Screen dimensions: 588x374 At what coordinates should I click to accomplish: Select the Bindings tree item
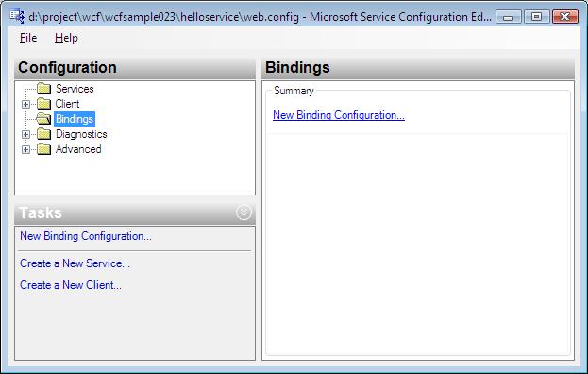[75, 119]
